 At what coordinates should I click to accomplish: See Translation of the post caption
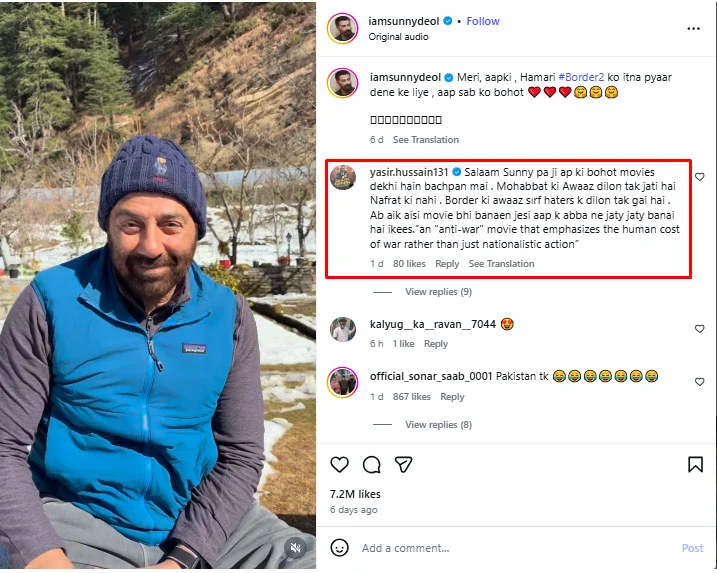click(x=426, y=140)
